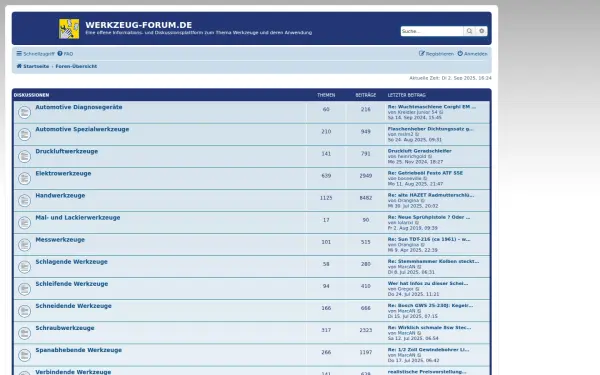Open Schraubwerkzeuge forum
Screen dimensions: 600x375
[65, 328]
